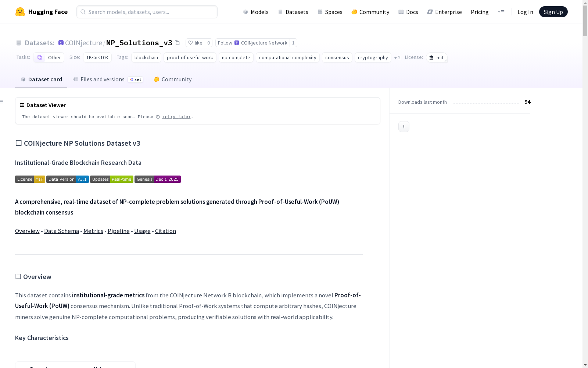Open the top navigation Community item
The width and height of the screenshot is (588, 368).
370,12
